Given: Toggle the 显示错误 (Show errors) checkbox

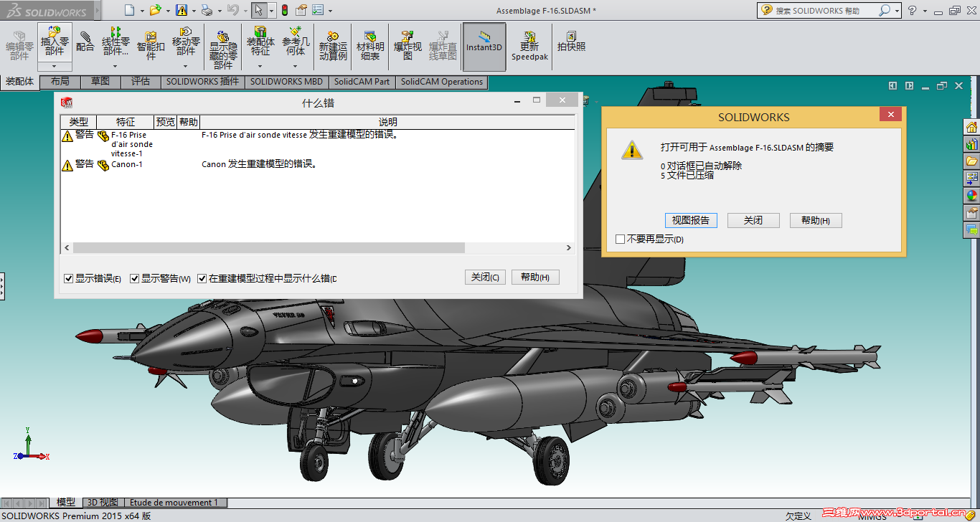Looking at the screenshot, I should [x=69, y=278].
